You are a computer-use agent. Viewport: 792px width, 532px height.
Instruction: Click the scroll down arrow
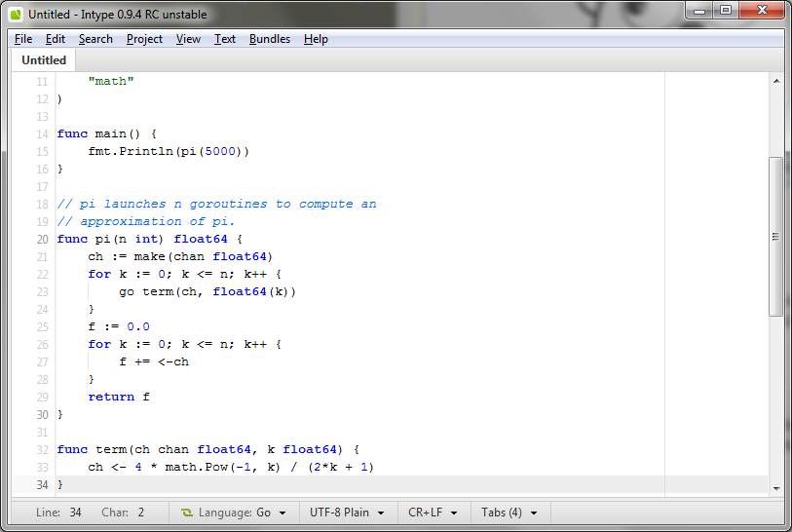point(776,488)
